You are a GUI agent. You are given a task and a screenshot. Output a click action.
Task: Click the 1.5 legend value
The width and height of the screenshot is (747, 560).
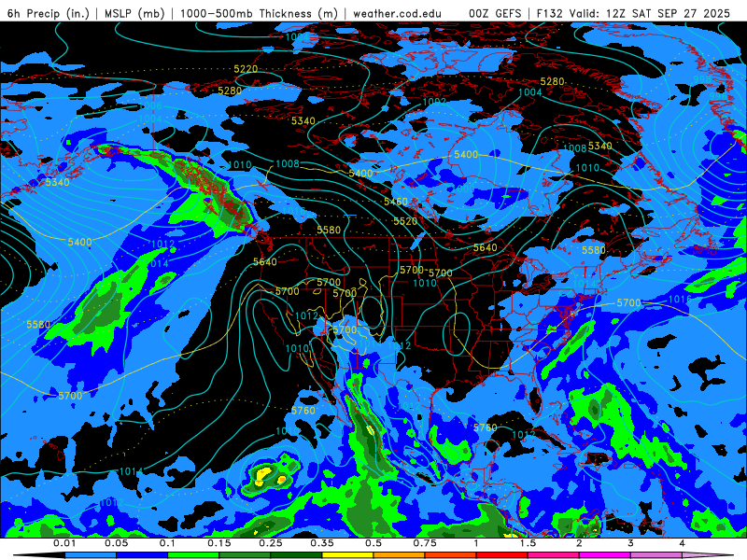[528, 543]
